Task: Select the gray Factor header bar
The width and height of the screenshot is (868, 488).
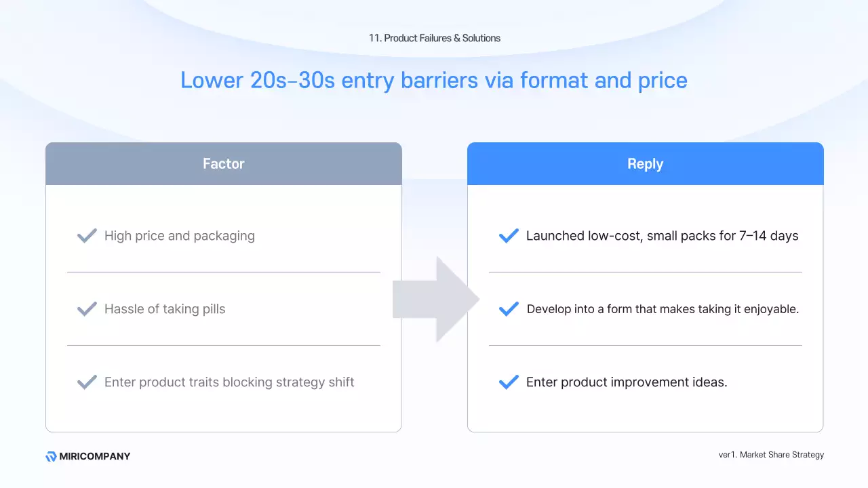Action: (224, 164)
